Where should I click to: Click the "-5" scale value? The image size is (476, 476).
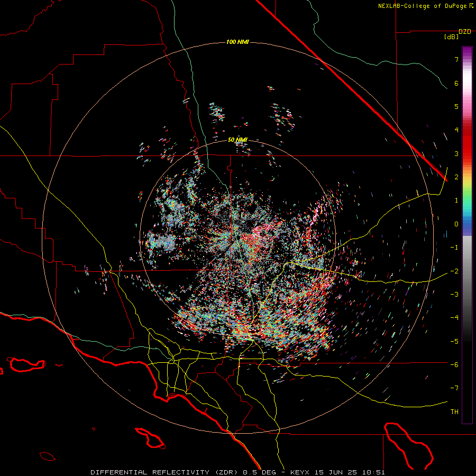(x=454, y=342)
